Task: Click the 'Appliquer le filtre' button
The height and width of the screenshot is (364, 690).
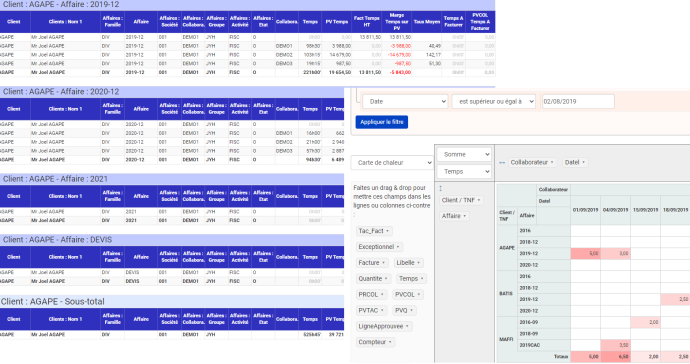Action: (382, 122)
